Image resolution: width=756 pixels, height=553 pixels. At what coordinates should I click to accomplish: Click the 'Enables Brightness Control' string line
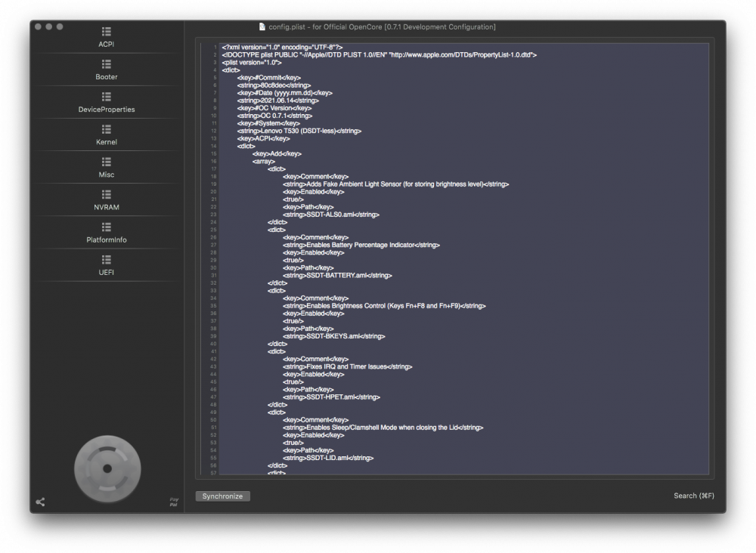pyautogui.click(x=384, y=306)
